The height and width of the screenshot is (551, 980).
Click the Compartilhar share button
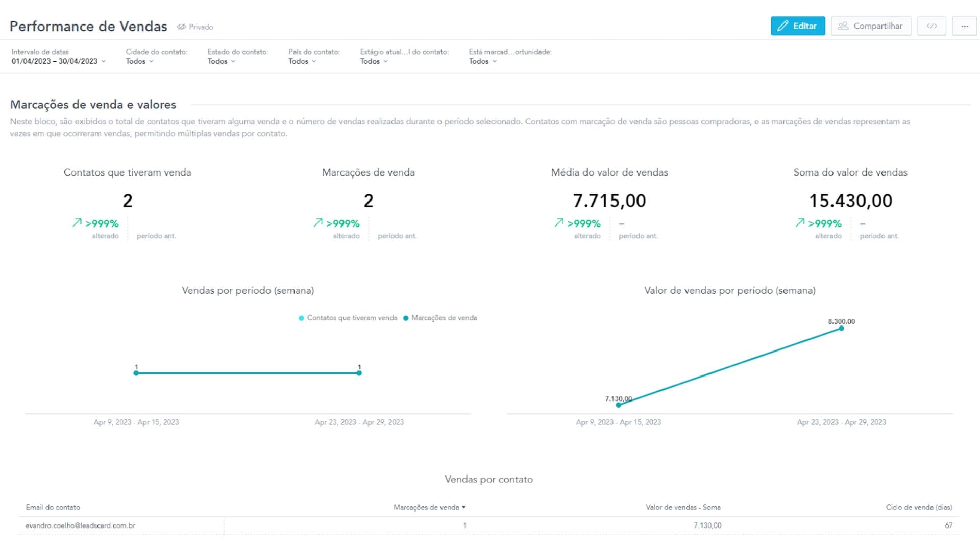coord(871,26)
